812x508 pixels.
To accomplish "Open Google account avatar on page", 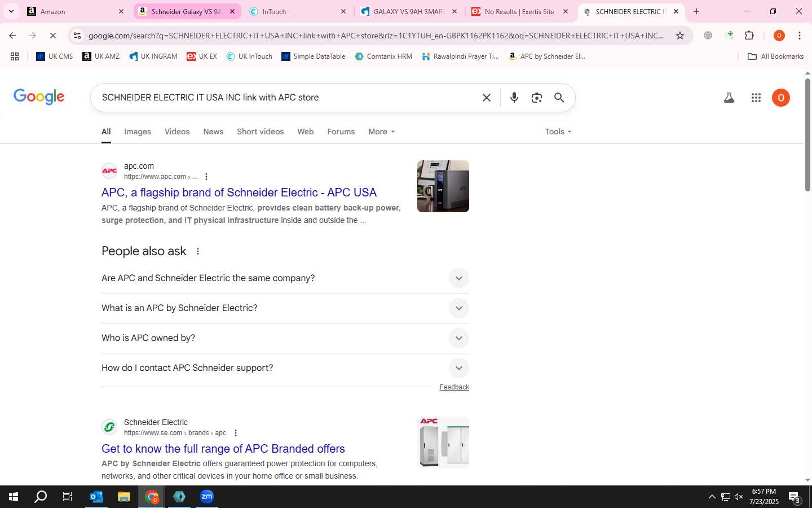I will pyautogui.click(x=781, y=98).
